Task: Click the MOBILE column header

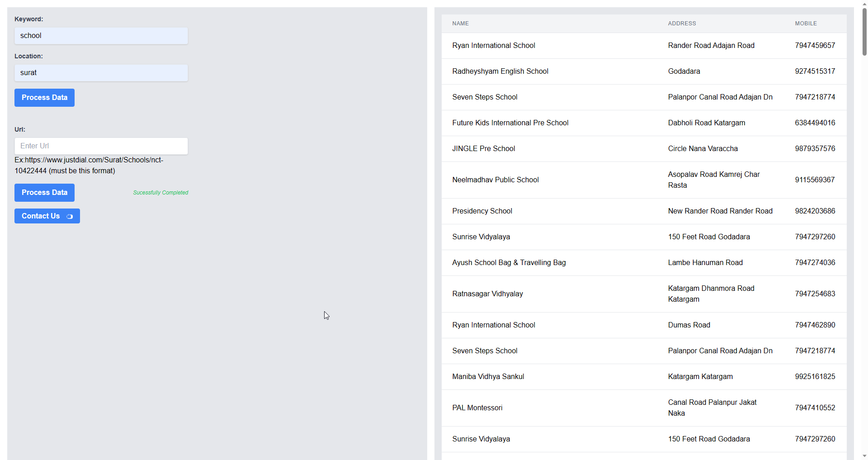Action: 806,24
